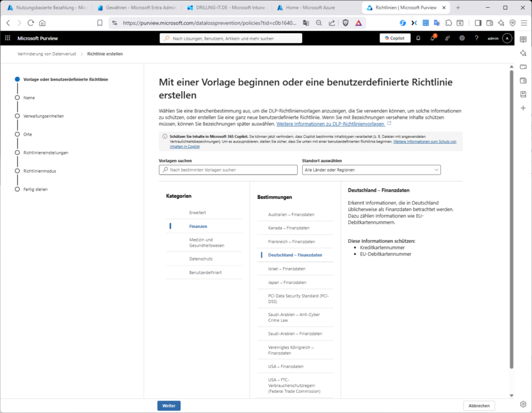Select Saudi-Arabien – Finanzdaten regulation

(295, 334)
